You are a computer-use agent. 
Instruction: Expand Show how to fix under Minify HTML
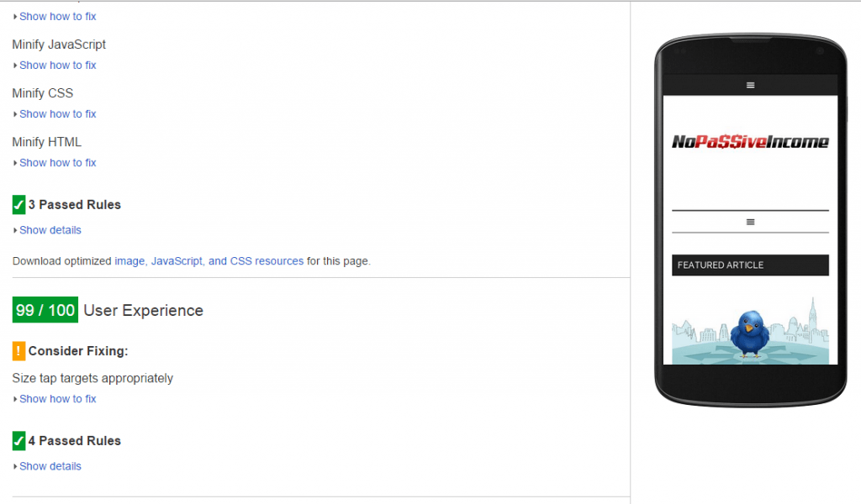click(56, 162)
